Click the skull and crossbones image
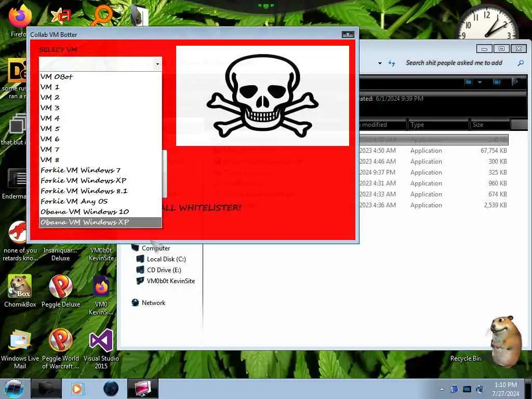 tap(262, 96)
